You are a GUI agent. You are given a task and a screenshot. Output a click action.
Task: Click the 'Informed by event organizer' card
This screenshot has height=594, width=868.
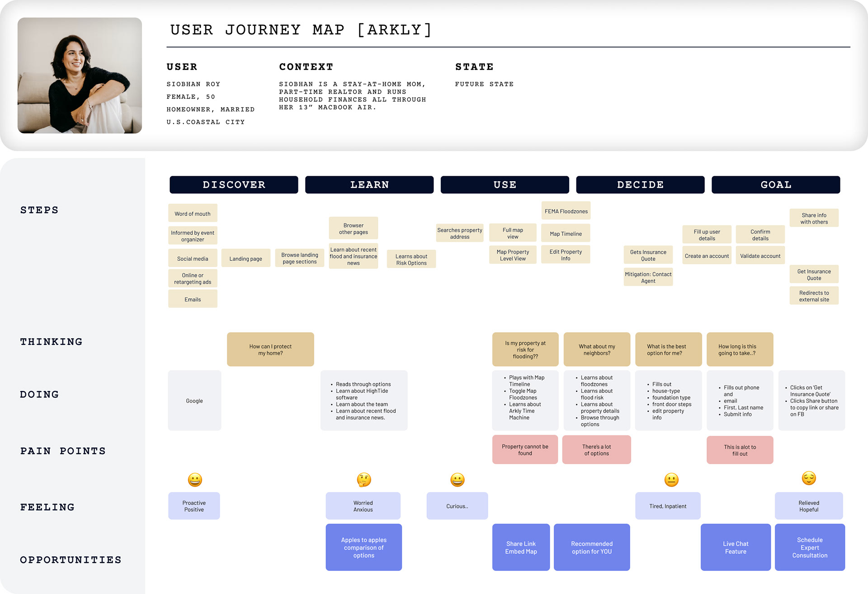(193, 236)
